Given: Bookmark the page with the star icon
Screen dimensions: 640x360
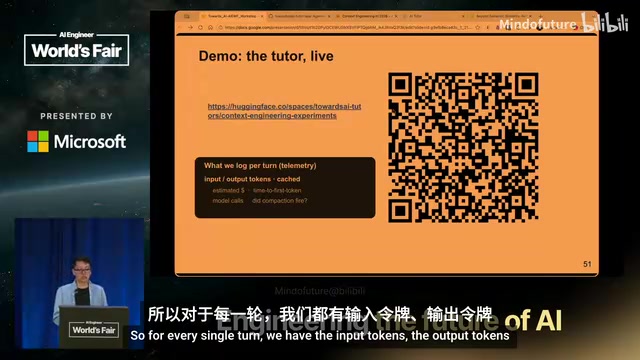Looking at the screenshot, I should (x=478, y=27).
